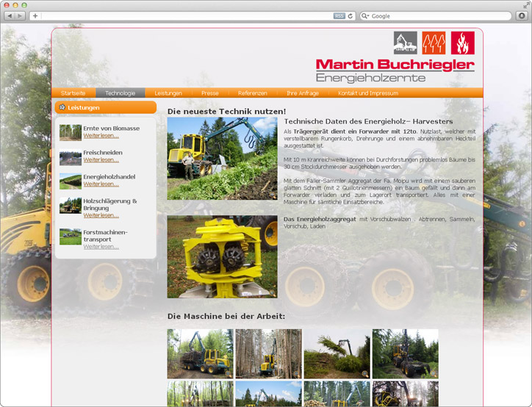Select the zoom icon on second gallery photo

[x=297, y=374]
